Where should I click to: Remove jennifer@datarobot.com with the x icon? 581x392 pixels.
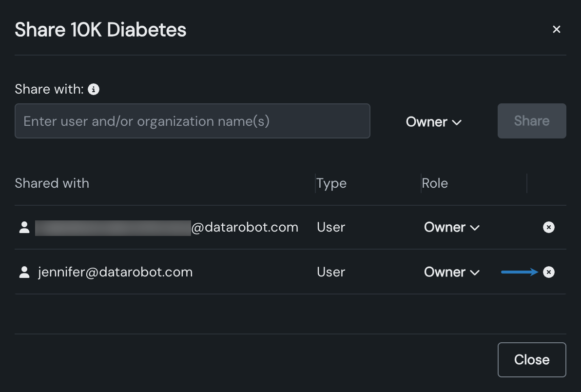(x=549, y=272)
